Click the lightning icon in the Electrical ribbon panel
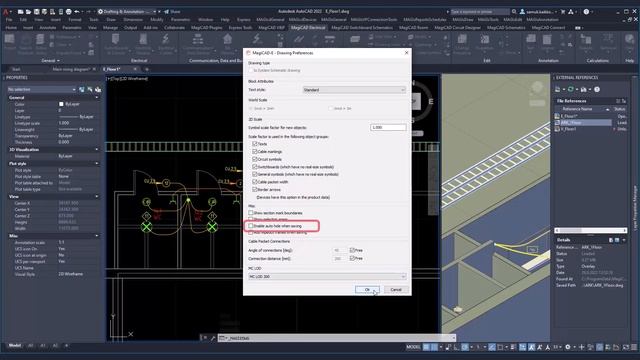Screen dimensions: 640x360 165,39
